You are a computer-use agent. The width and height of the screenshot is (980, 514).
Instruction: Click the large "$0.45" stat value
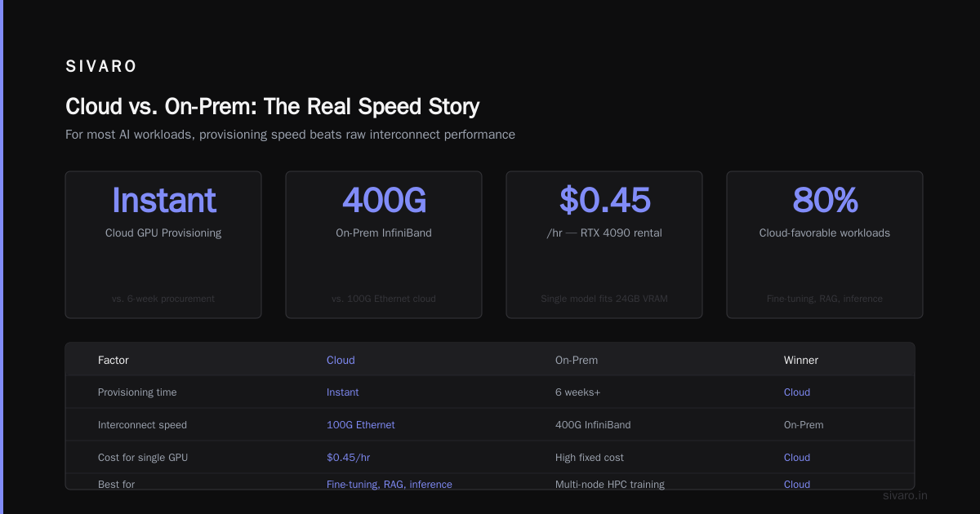tap(604, 200)
